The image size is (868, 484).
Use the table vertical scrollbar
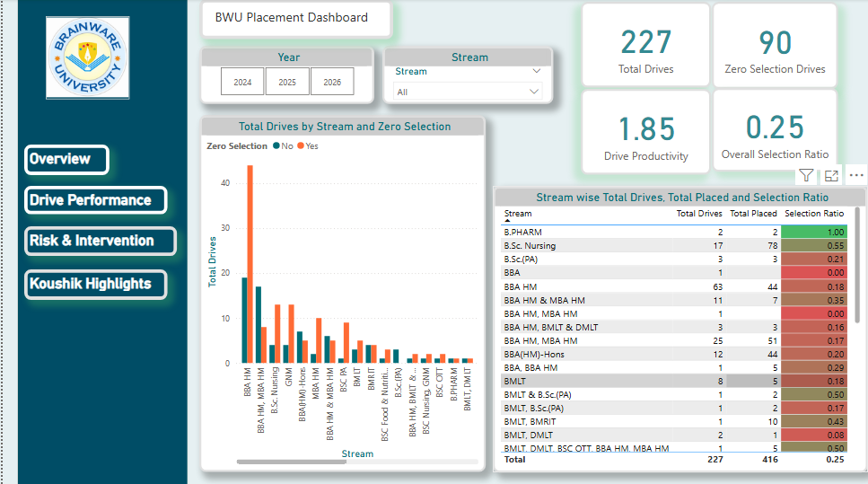[858, 265]
